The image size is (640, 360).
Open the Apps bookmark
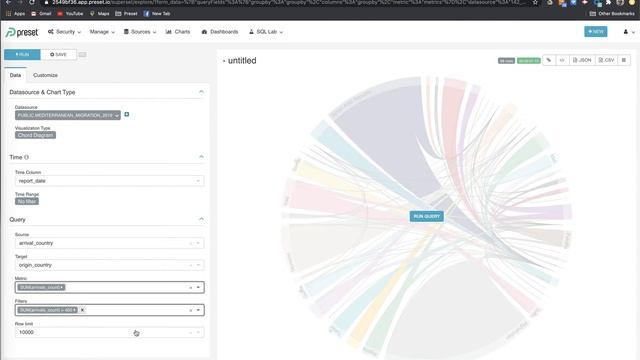tap(16, 13)
